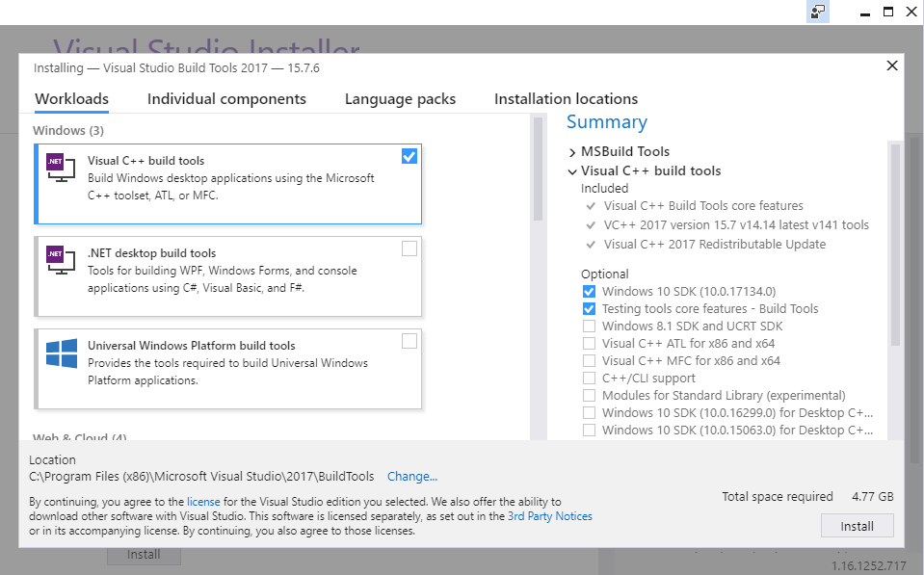Uncheck Windows 10 SDK (10.0.17134.0) option
This screenshot has width=924, height=575.
click(589, 291)
